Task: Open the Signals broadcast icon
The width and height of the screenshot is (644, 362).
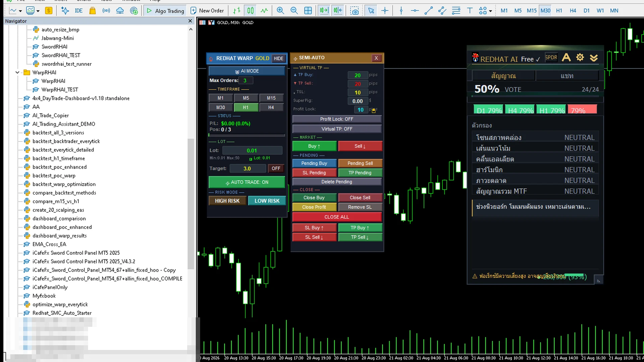Action: coord(106,11)
